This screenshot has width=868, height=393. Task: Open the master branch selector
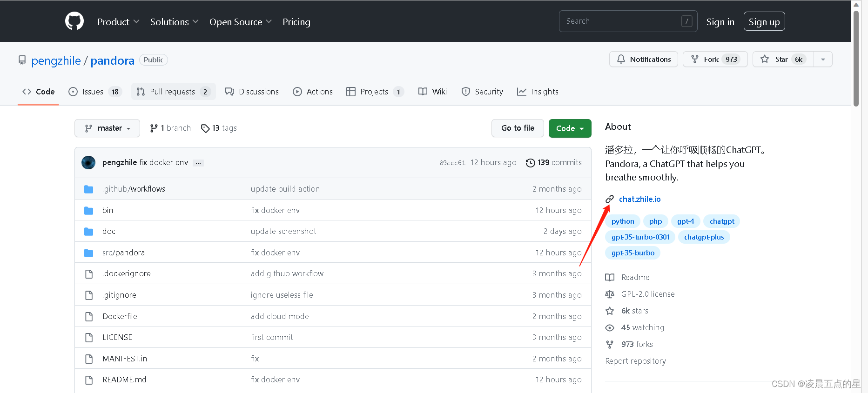click(107, 128)
